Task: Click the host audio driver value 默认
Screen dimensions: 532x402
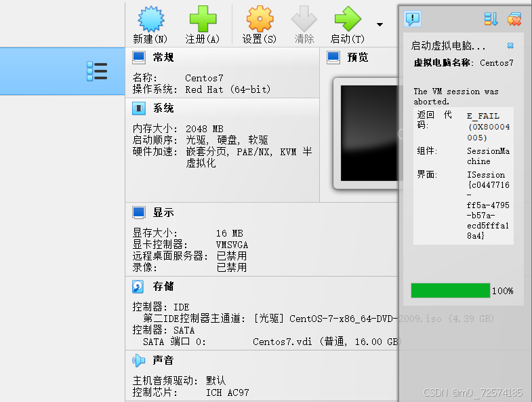Action: coord(216,381)
